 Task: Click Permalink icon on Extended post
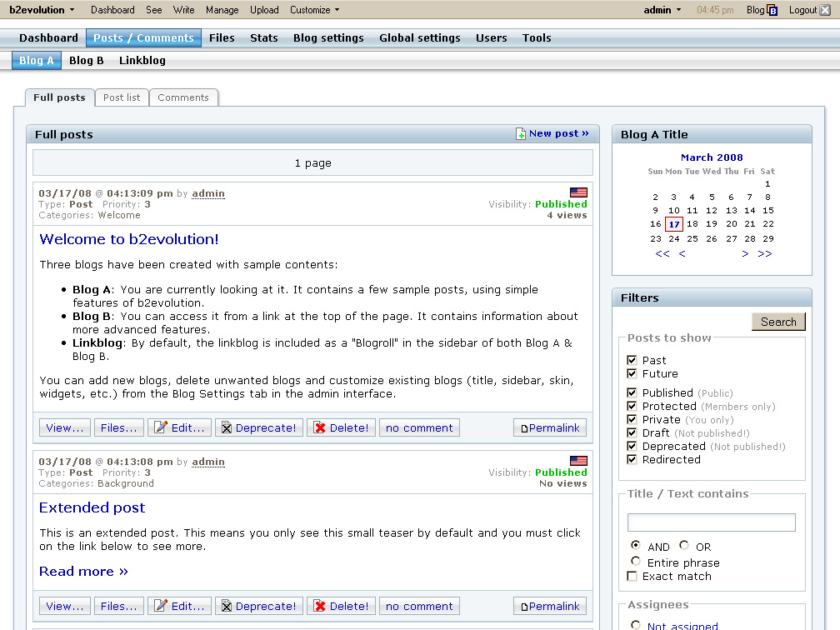tap(524, 607)
